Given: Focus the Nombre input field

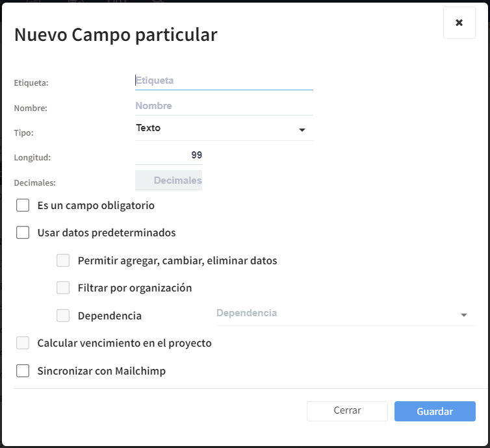Looking at the screenshot, I should 224,106.
